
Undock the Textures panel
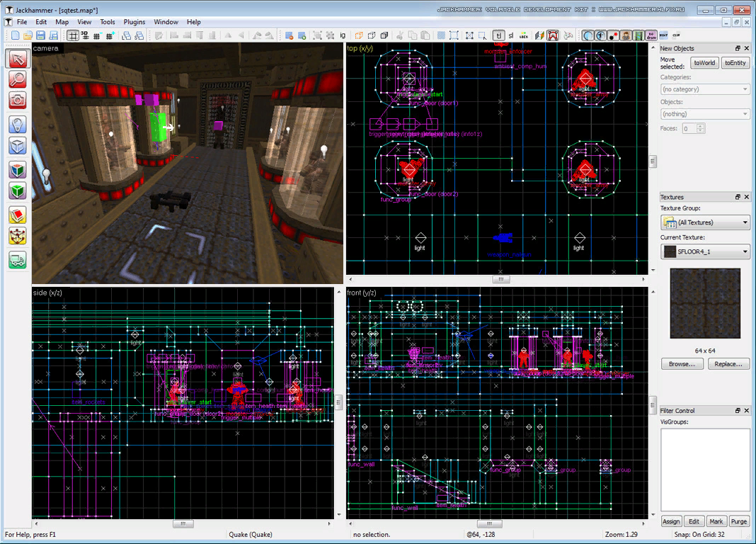738,197
